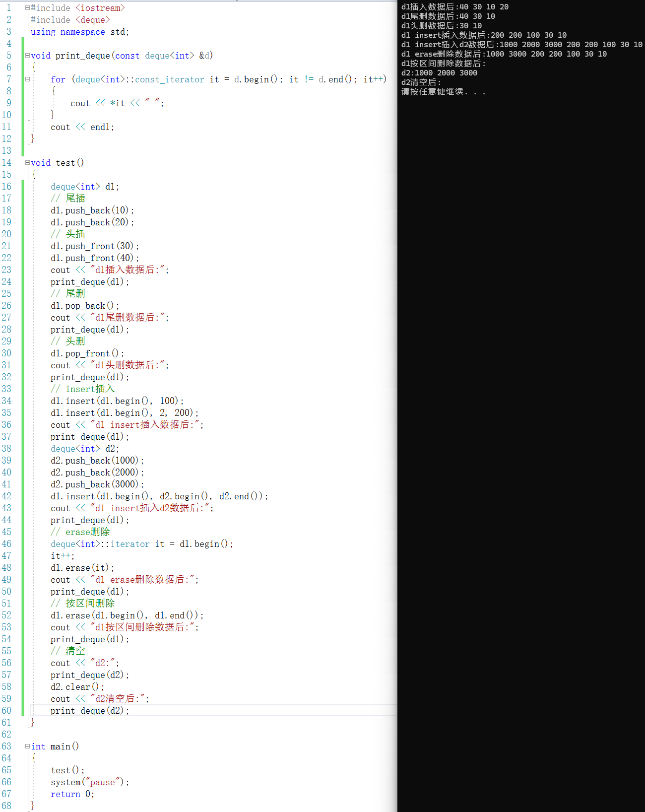Click console output 'd1头删数据后:30 10'
This screenshot has width=645, height=812.
(x=442, y=26)
